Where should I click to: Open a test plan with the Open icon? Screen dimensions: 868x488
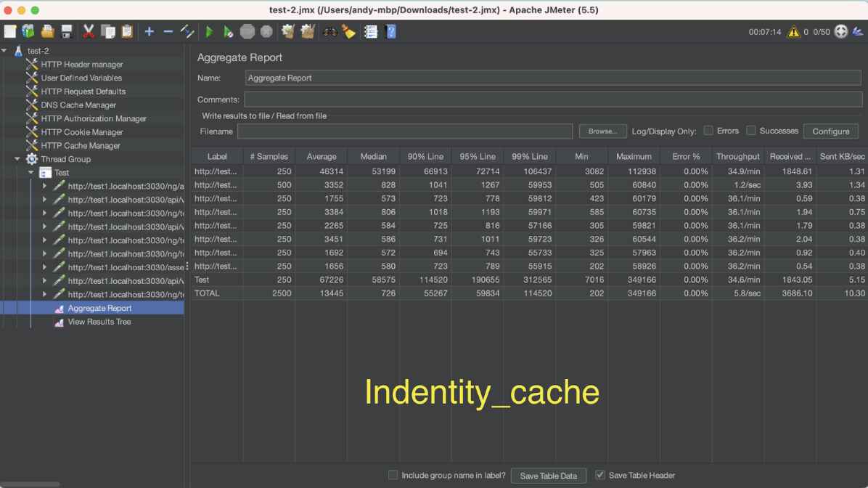point(47,31)
